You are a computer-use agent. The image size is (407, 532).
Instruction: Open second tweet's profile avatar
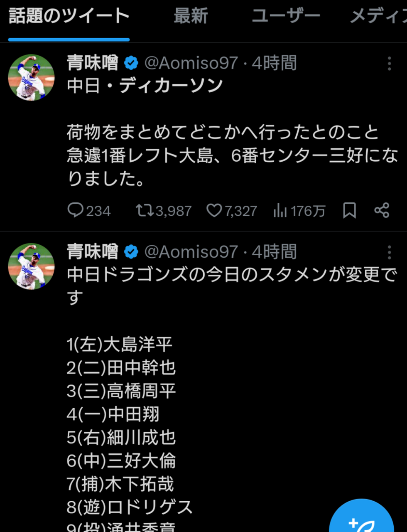(x=31, y=266)
